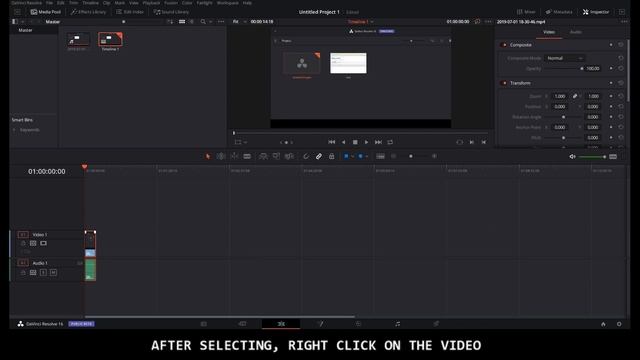Viewport: 640px width, 360px height.
Task: Click the Opacity value field 100.00
Action: [x=593, y=69]
